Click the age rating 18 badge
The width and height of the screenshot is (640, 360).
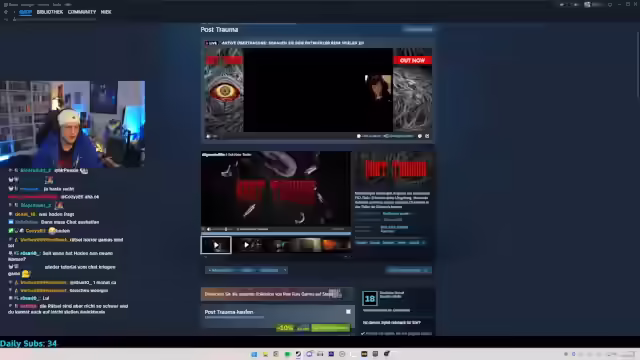point(370,298)
